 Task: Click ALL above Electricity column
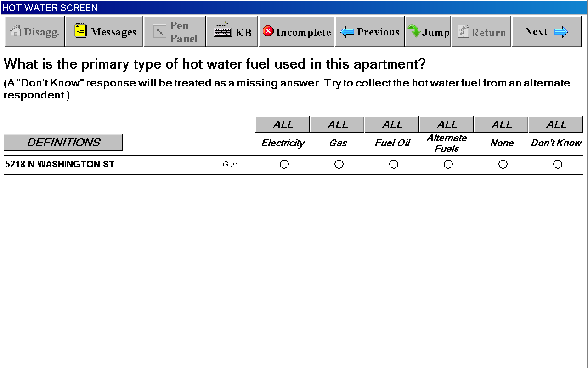point(283,125)
